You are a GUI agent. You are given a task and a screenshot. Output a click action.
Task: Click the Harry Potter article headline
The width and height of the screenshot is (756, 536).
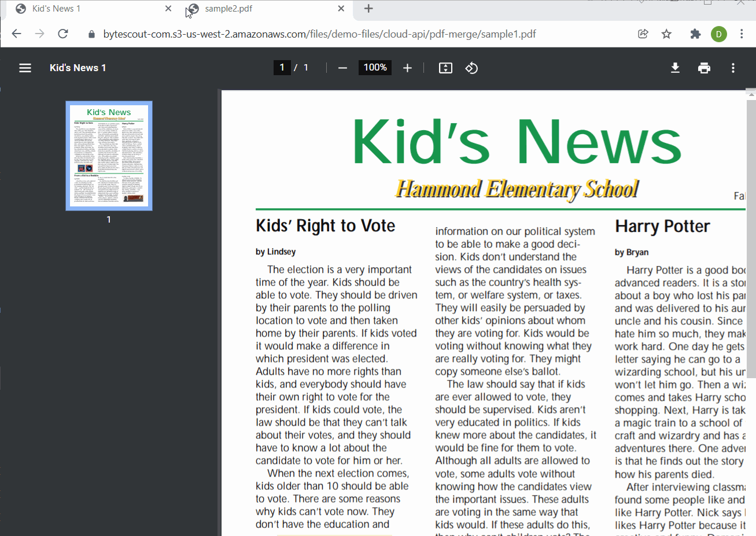[x=662, y=226]
